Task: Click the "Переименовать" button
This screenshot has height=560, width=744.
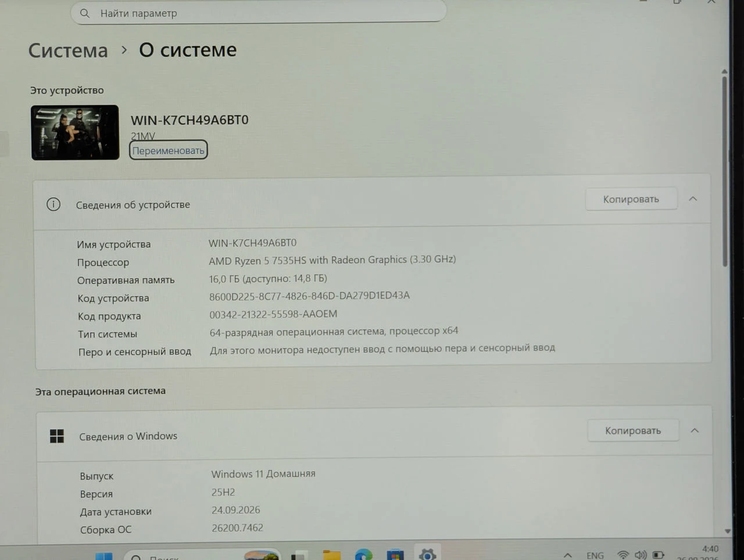Action: (168, 150)
